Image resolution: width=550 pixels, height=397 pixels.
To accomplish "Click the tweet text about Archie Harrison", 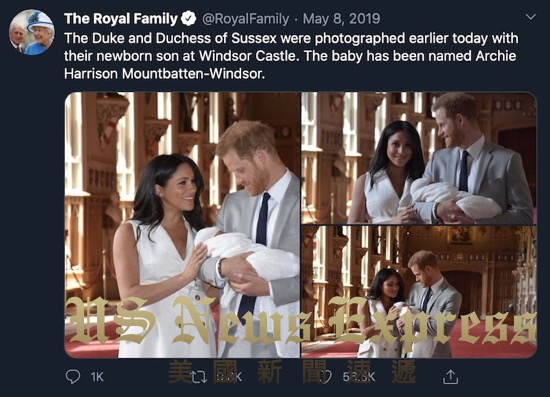I will click(x=291, y=56).
